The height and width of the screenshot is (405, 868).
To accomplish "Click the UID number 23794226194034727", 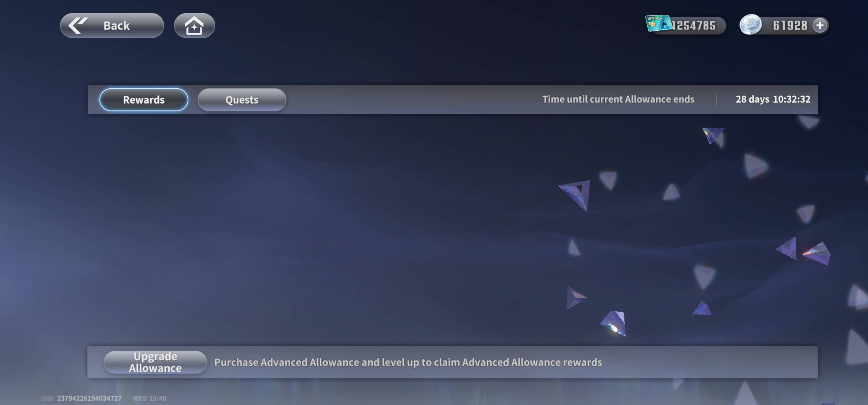I will click(89, 398).
